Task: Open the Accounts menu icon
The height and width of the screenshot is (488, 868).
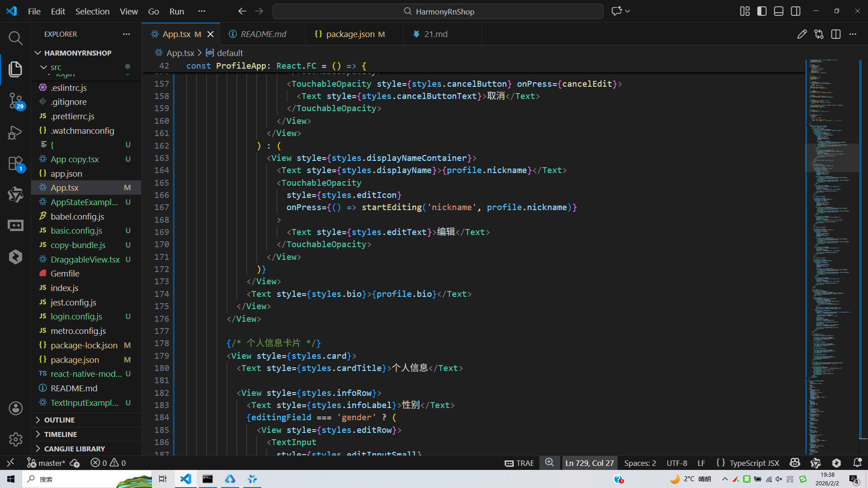Action: tap(15, 408)
